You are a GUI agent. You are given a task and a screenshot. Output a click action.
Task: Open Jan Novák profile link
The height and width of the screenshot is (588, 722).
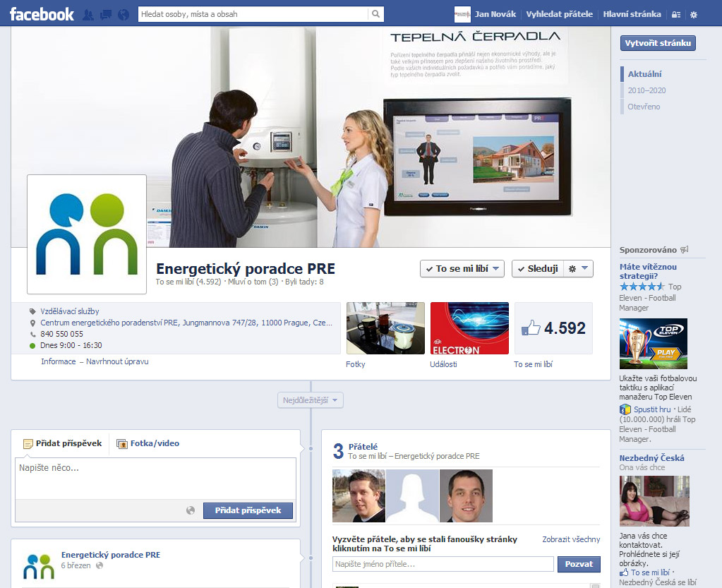pyautogui.click(x=495, y=14)
